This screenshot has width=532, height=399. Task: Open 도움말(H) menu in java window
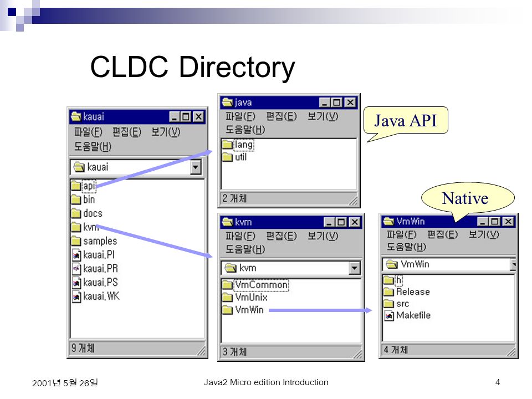(x=245, y=130)
